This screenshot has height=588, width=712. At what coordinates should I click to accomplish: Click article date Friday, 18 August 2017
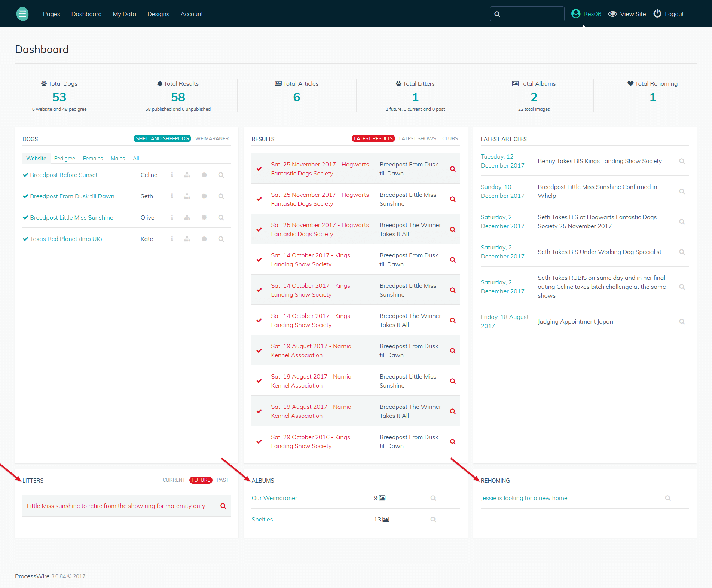click(x=505, y=321)
